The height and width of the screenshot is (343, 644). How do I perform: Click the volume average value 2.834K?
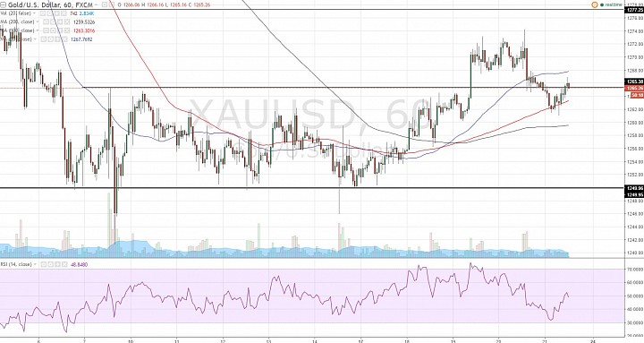[87, 13]
